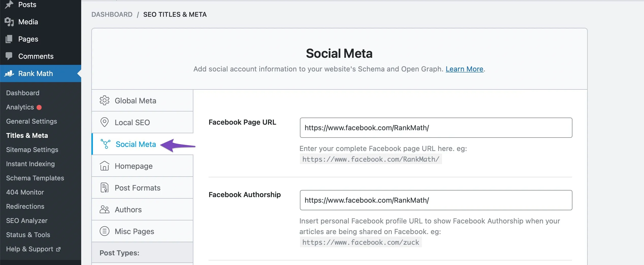
Task: Click the Facebook Authorship label
Action: 245,195
